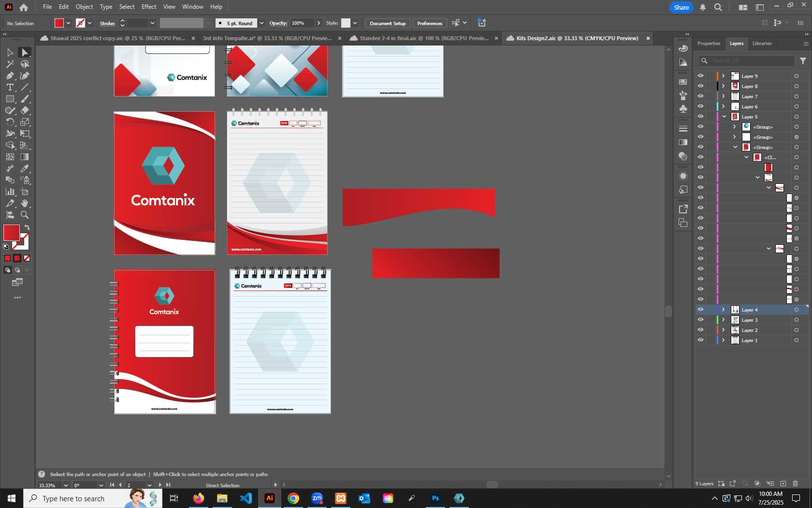Click the large red Fill swatch
Image resolution: width=812 pixels, height=508 pixels.
click(x=12, y=233)
